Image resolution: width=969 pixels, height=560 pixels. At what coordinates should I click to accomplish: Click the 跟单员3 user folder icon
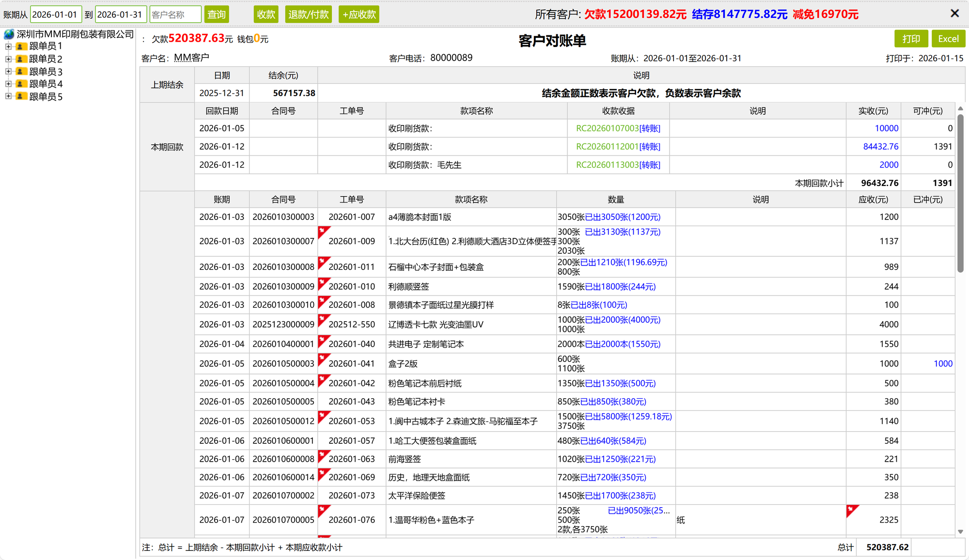coord(21,72)
